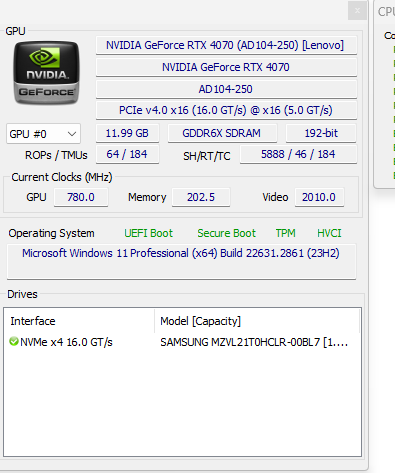The image size is (395, 473).
Task: Click the GPU clock value 780.0
Action: (81, 197)
